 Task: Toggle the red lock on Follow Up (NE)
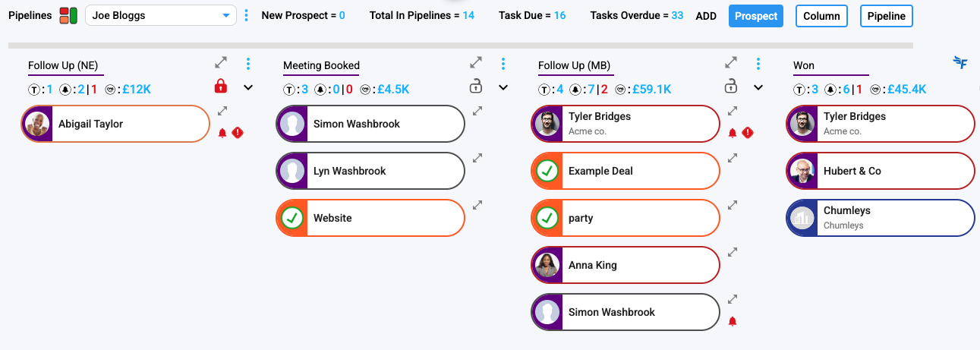(x=221, y=86)
